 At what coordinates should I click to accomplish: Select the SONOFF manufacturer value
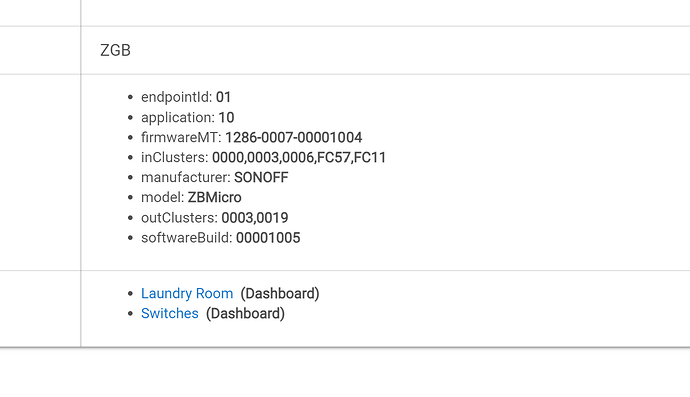(261, 177)
